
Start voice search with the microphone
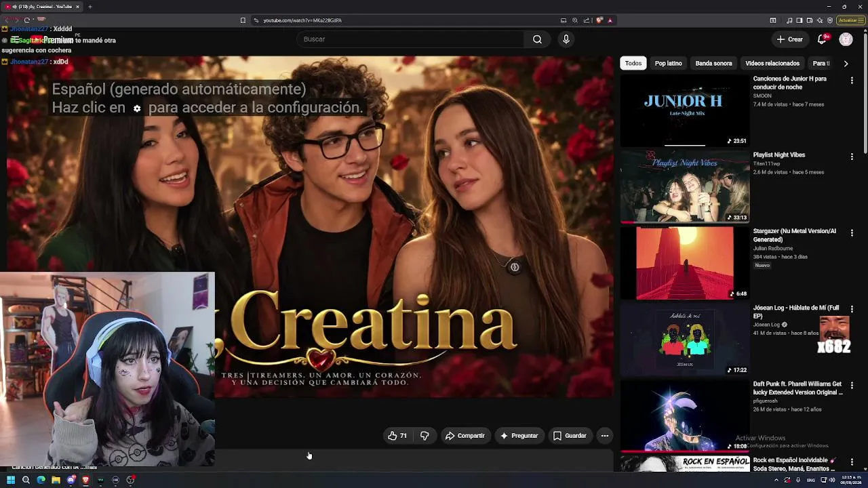(x=566, y=39)
